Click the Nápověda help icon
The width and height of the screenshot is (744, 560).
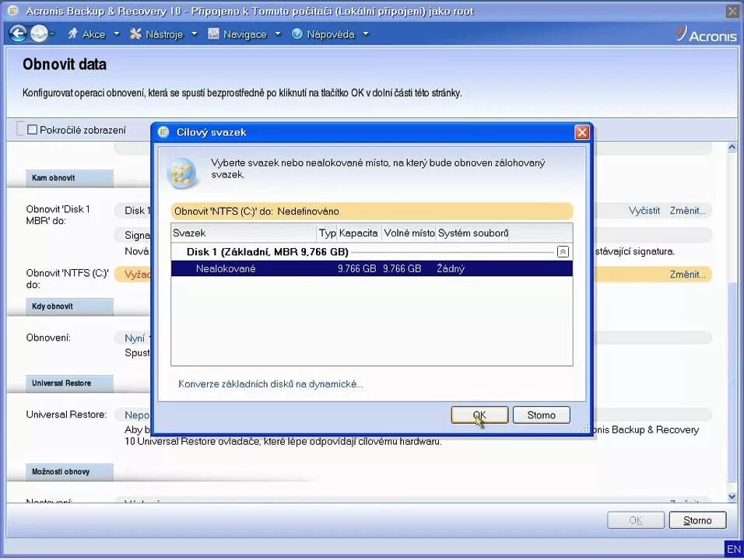click(x=297, y=33)
